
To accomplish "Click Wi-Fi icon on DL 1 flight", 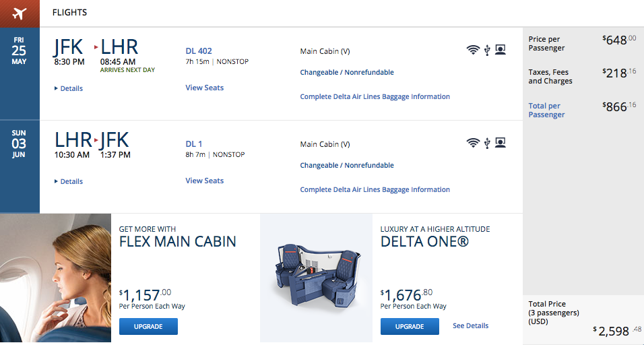I will point(473,143).
